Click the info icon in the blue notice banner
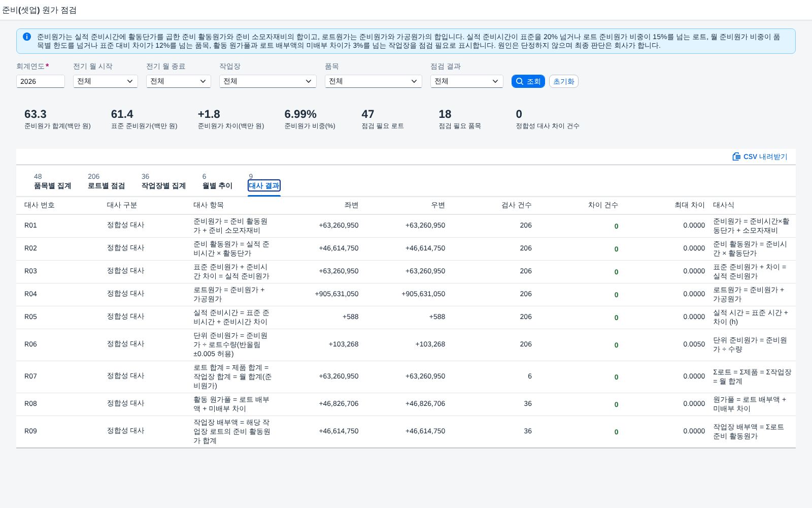Screen dimensions: 812x508 (27, 37)
